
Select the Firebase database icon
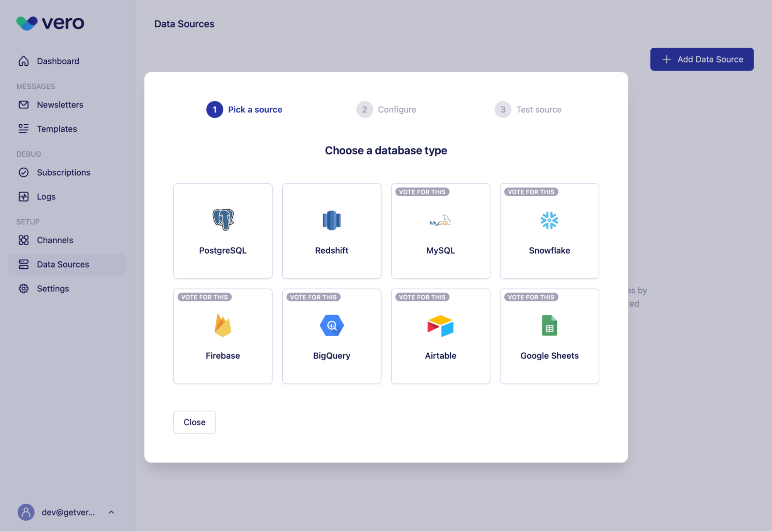(x=223, y=324)
